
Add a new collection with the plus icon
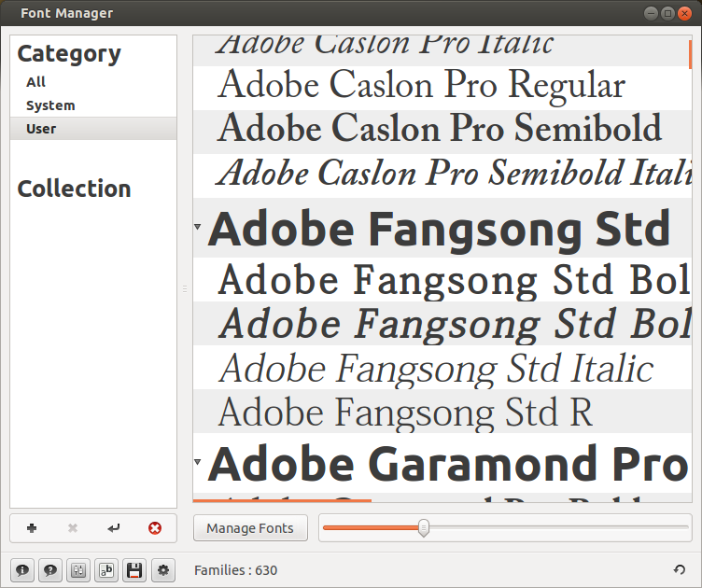(x=32, y=528)
